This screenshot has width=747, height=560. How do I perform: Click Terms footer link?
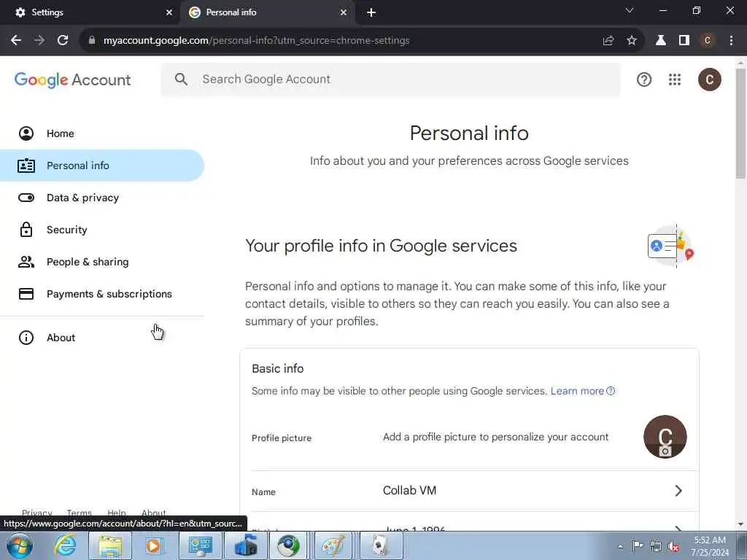pyautogui.click(x=79, y=513)
